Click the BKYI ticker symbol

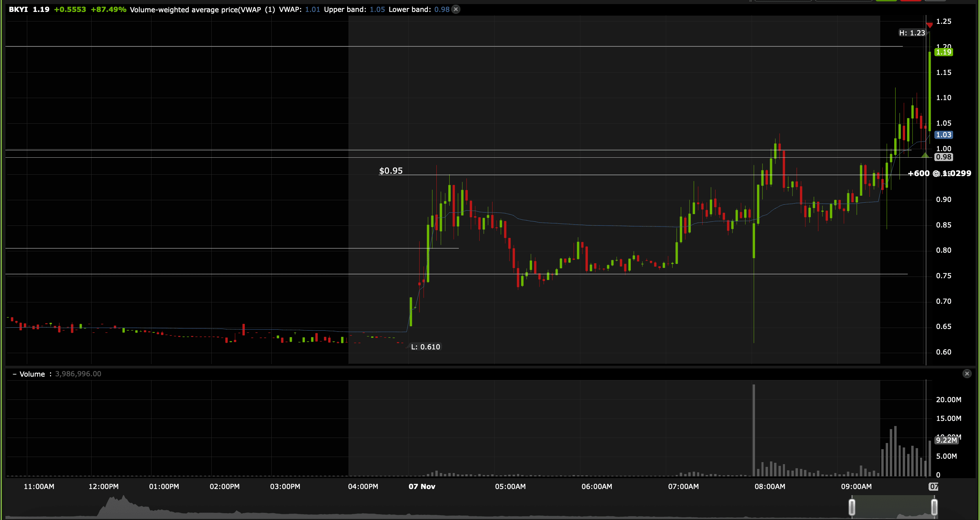pyautogui.click(x=18, y=10)
